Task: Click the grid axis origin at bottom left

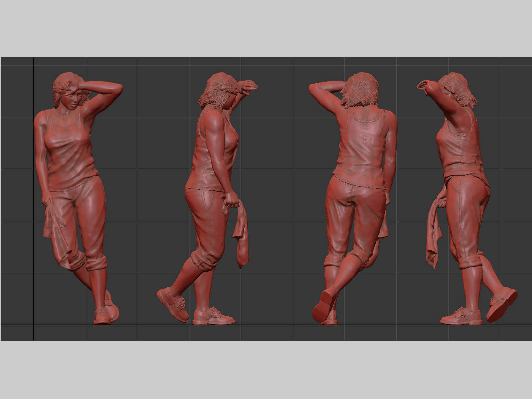Action: click(x=34, y=325)
